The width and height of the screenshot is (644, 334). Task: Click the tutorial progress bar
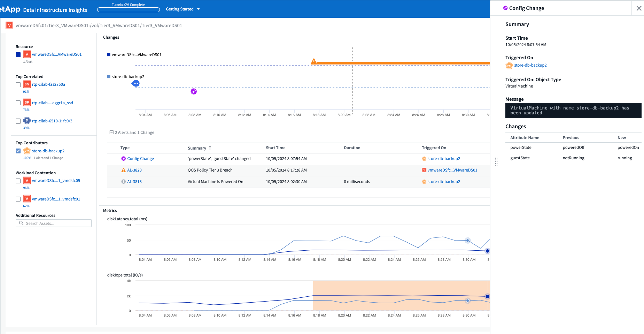[128, 10]
